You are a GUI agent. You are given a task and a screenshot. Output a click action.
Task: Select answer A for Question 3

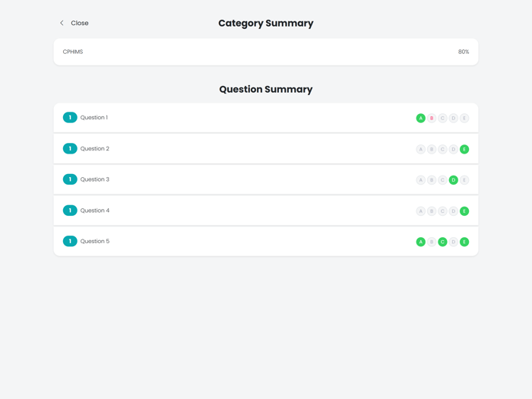(x=421, y=180)
